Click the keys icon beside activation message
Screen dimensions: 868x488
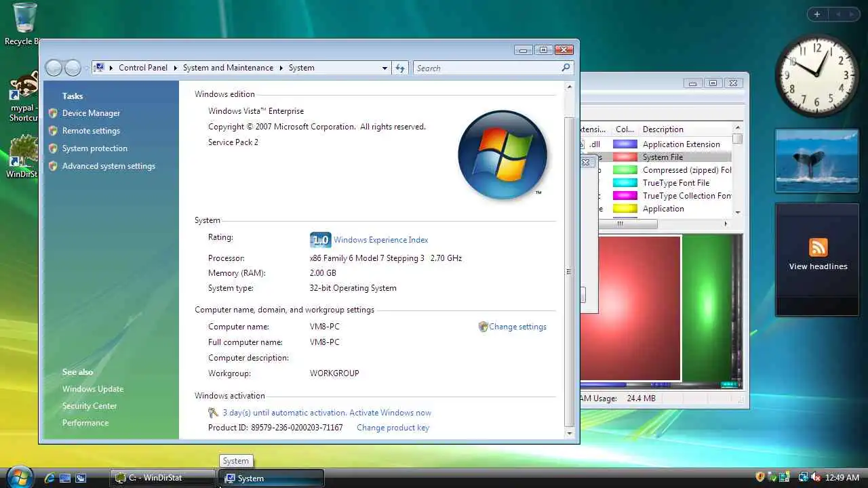click(x=214, y=413)
